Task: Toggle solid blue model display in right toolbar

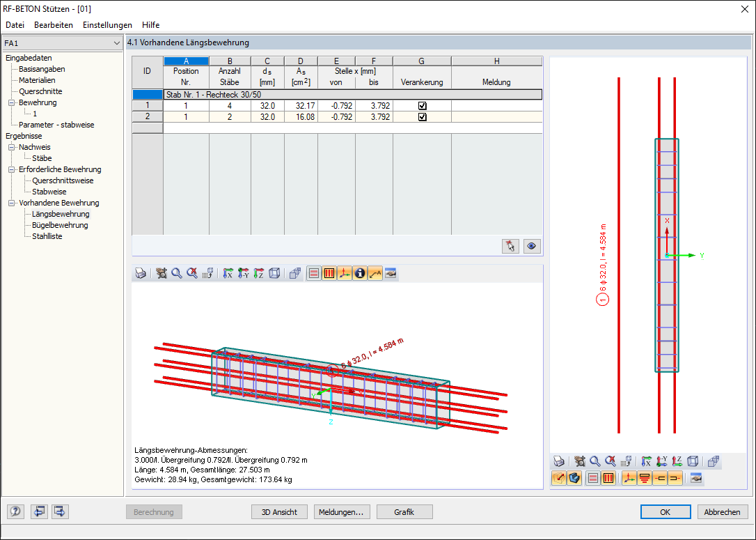Action: coord(574,478)
